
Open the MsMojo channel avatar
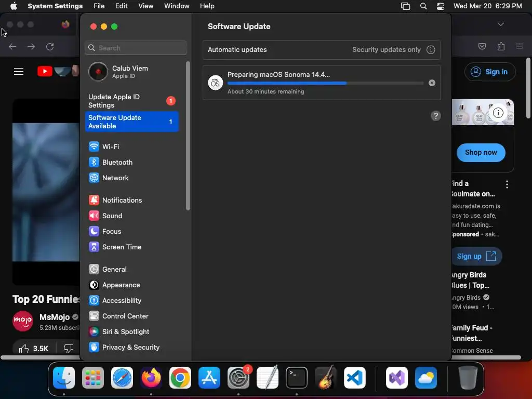click(23, 321)
